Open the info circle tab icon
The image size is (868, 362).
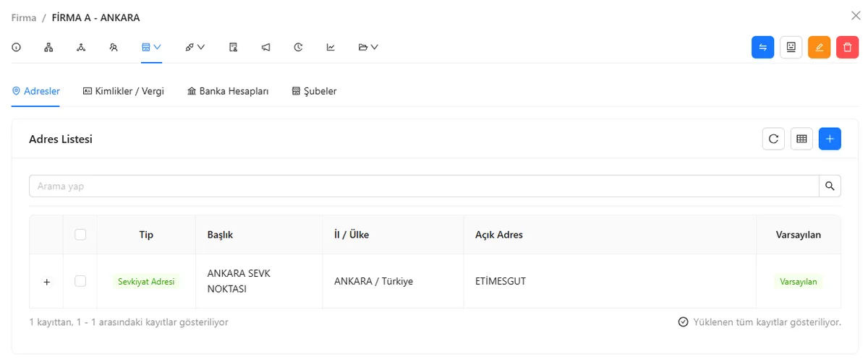click(x=16, y=47)
